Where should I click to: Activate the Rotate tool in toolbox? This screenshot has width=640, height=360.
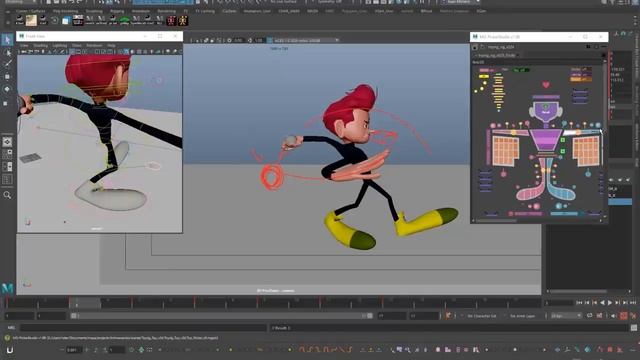coord(7,89)
